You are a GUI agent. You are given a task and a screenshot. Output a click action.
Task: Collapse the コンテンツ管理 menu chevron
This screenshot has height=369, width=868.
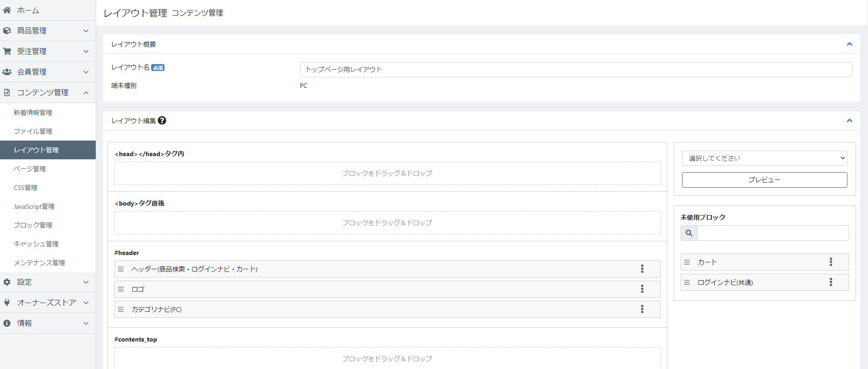point(86,92)
